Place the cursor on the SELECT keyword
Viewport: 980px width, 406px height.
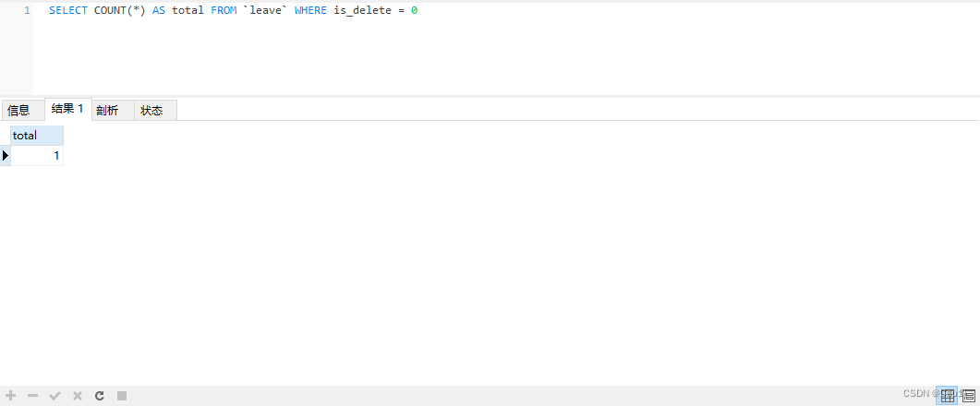point(68,11)
